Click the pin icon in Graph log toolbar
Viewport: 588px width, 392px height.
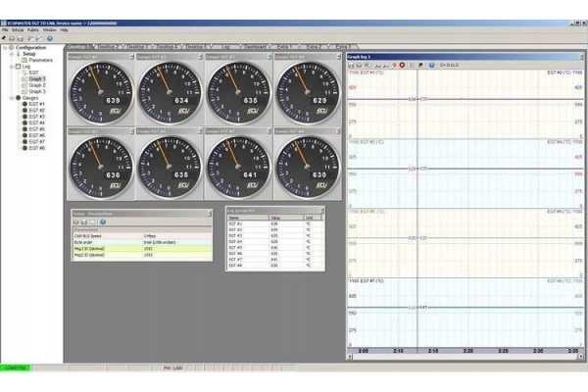point(420,65)
